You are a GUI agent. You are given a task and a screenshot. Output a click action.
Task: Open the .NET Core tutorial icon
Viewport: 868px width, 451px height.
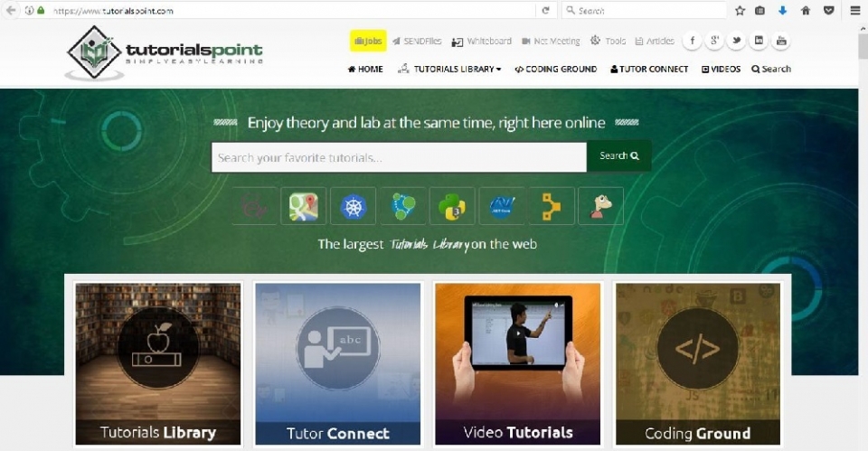coord(502,206)
